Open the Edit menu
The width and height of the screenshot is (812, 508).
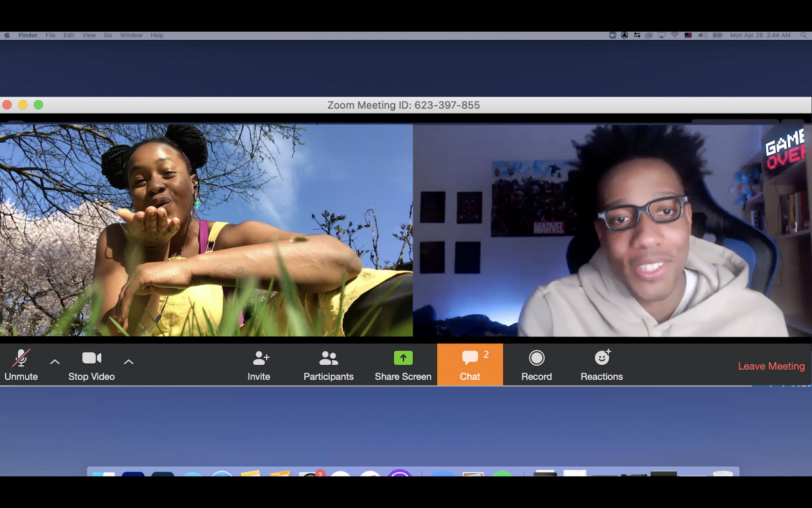[69, 35]
